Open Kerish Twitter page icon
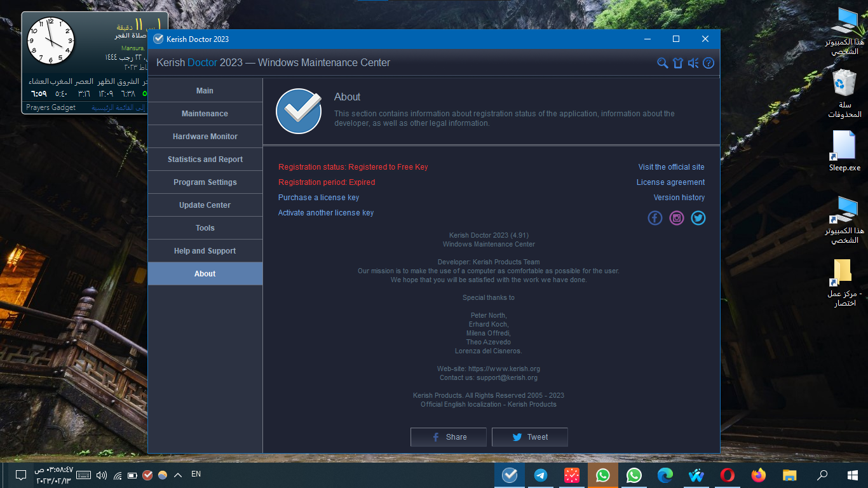This screenshot has height=488, width=868. pyautogui.click(x=698, y=218)
